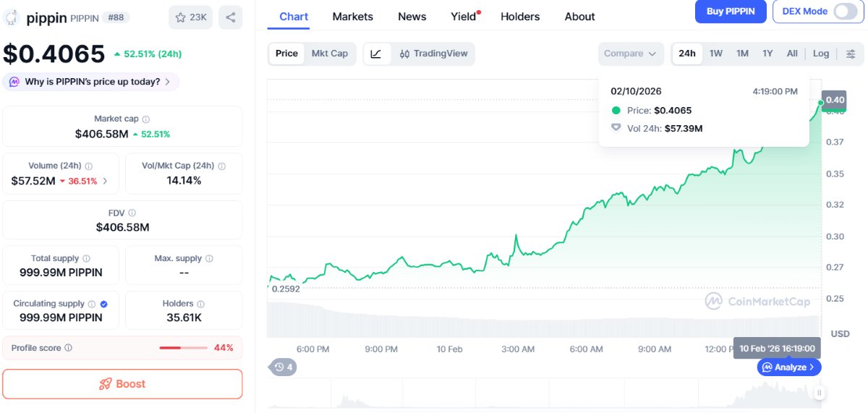
Task: Open the Markets tab
Action: pos(353,16)
